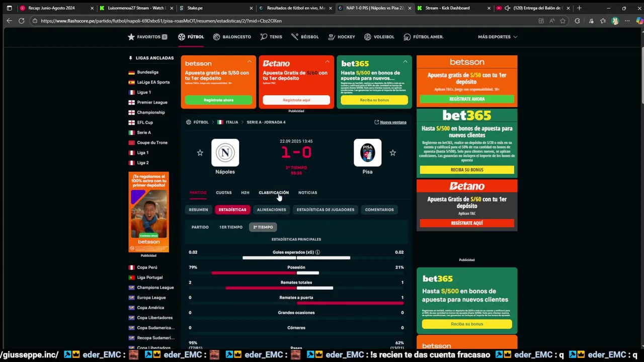Select the Estadísticas sub-tab
The width and height of the screenshot is (644, 362).
pos(232,210)
